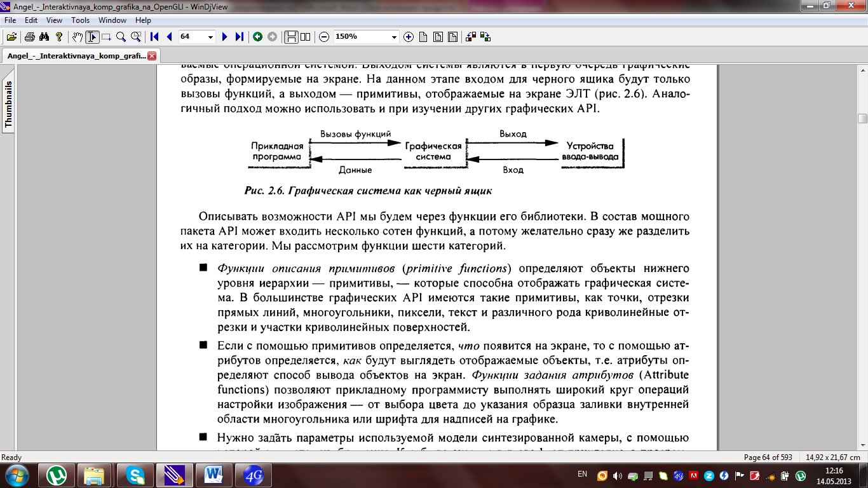Click the rotate left toolbar icon
The image size is (868, 488).
[471, 37]
